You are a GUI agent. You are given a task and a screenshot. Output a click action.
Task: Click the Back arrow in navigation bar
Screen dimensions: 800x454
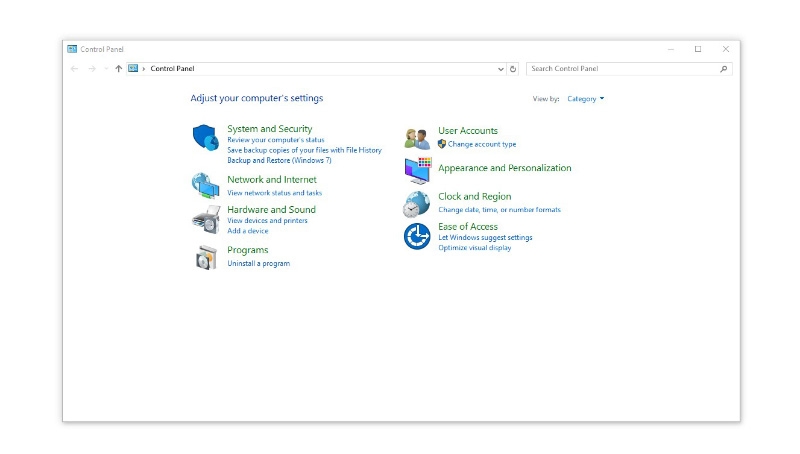(x=74, y=68)
